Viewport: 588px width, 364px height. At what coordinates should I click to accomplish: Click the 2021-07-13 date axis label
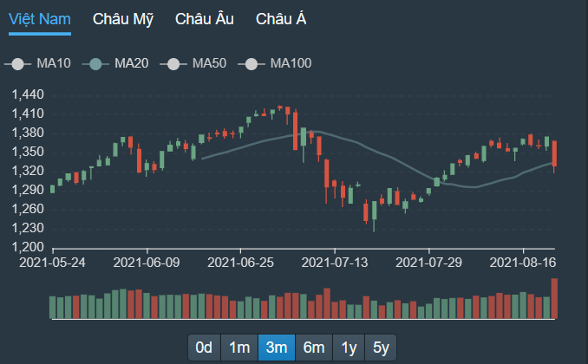tap(334, 260)
